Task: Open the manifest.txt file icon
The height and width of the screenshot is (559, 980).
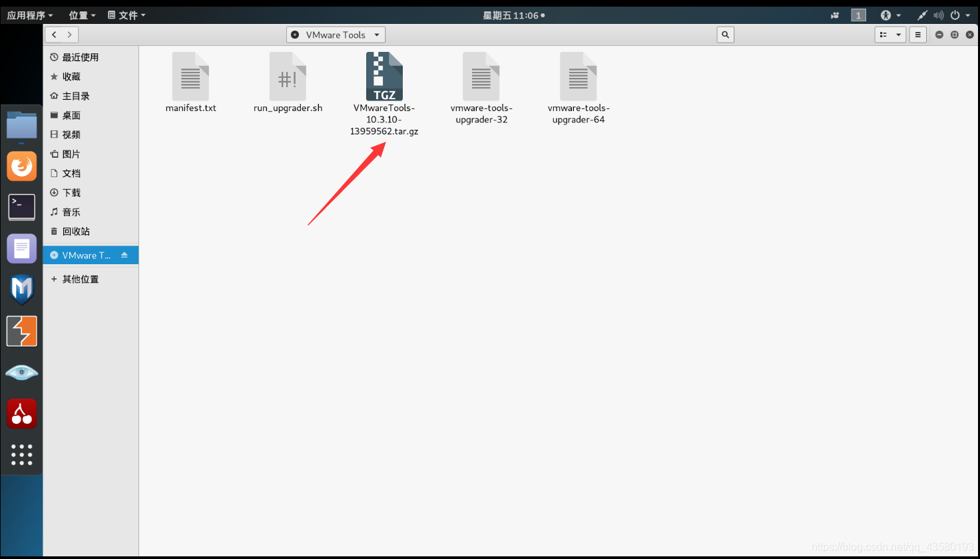Action: (x=190, y=77)
